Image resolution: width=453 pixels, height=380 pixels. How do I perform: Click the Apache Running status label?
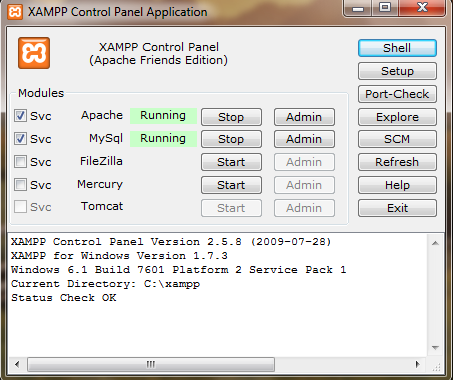point(163,116)
